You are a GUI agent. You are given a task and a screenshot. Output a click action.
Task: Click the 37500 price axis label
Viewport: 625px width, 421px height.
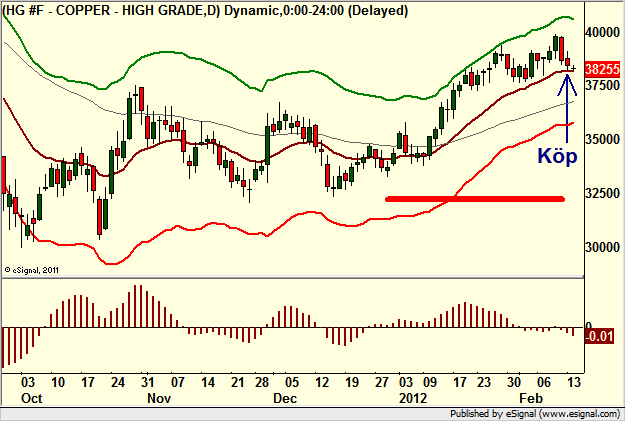tap(602, 85)
